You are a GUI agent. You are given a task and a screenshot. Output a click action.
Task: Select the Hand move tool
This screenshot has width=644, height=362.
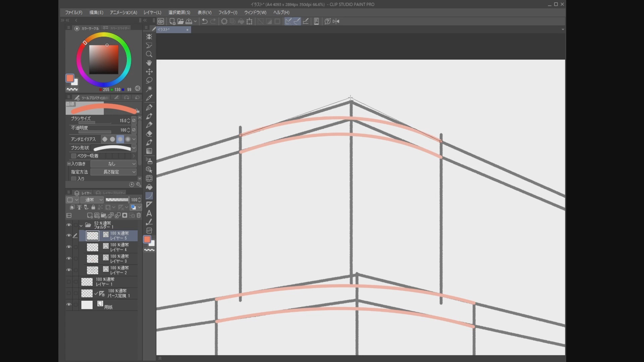[x=149, y=63]
